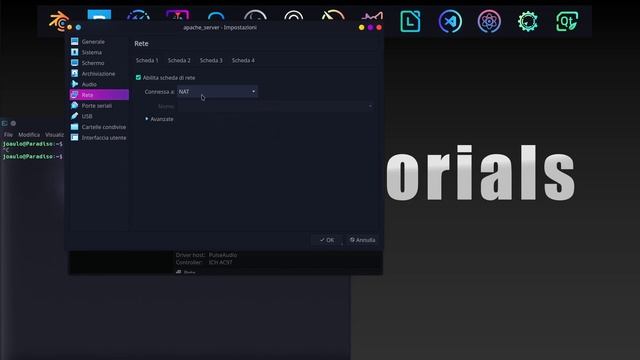
Task: Cancel with the Annulla button
Action: pos(362,240)
